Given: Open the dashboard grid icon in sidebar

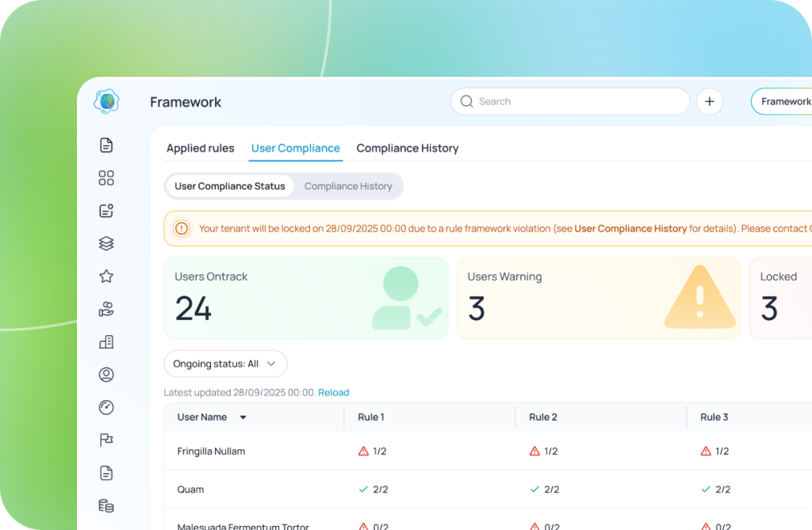Looking at the screenshot, I should point(106,178).
